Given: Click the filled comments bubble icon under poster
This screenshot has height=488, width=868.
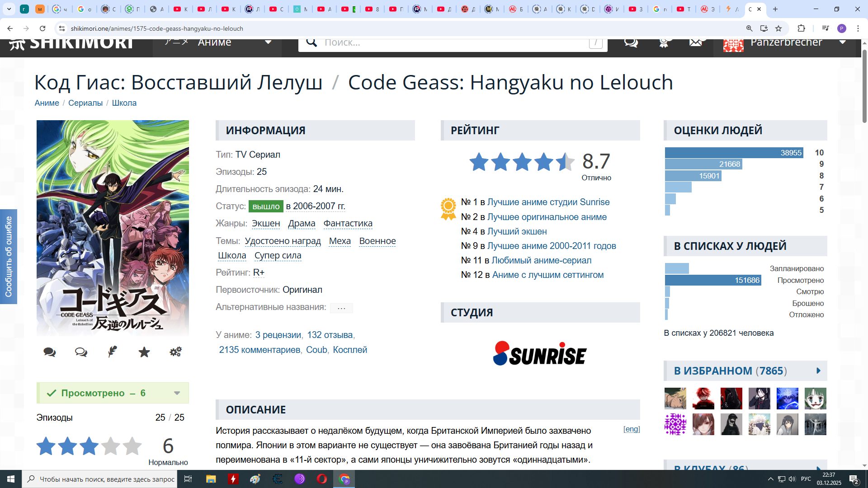Looking at the screenshot, I should (50, 352).
